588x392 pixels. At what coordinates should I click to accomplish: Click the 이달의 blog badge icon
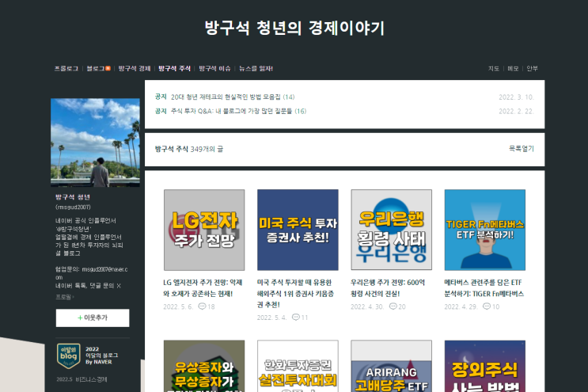click(69, 356)
